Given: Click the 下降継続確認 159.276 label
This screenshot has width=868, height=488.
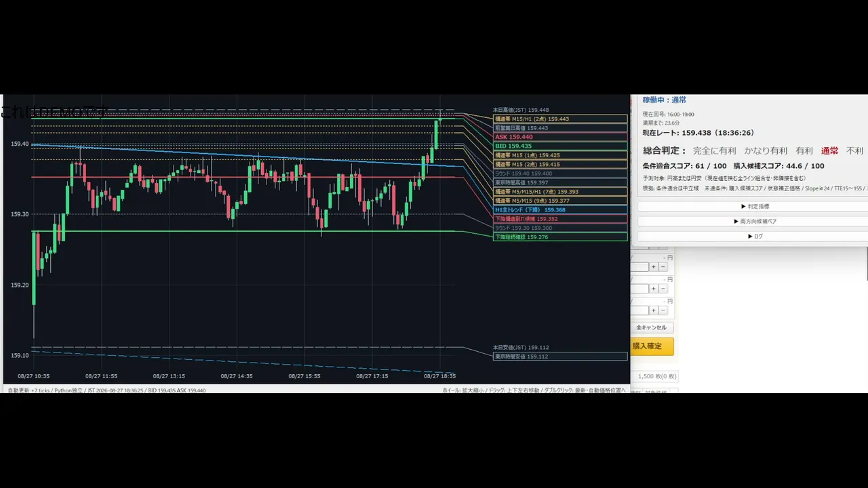Looking at the screenshot, I should [x=560, y=237].
